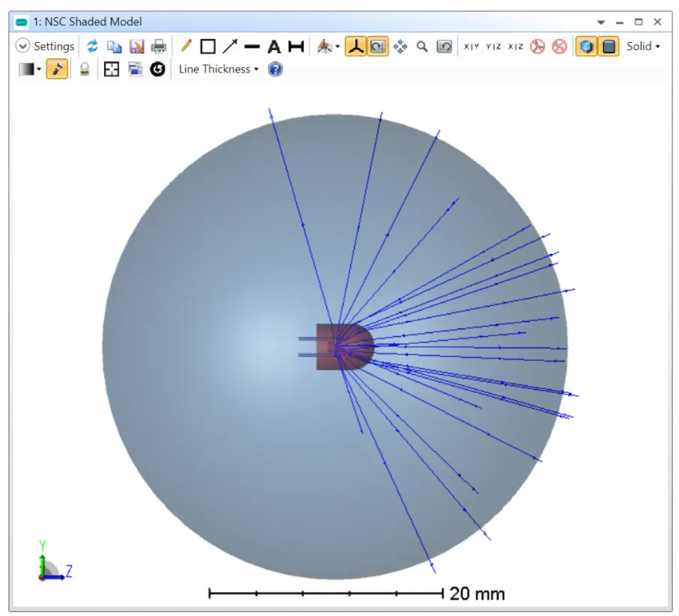
Task: Close the NSC Shaded Model window
Action: (x=657, y=22)
